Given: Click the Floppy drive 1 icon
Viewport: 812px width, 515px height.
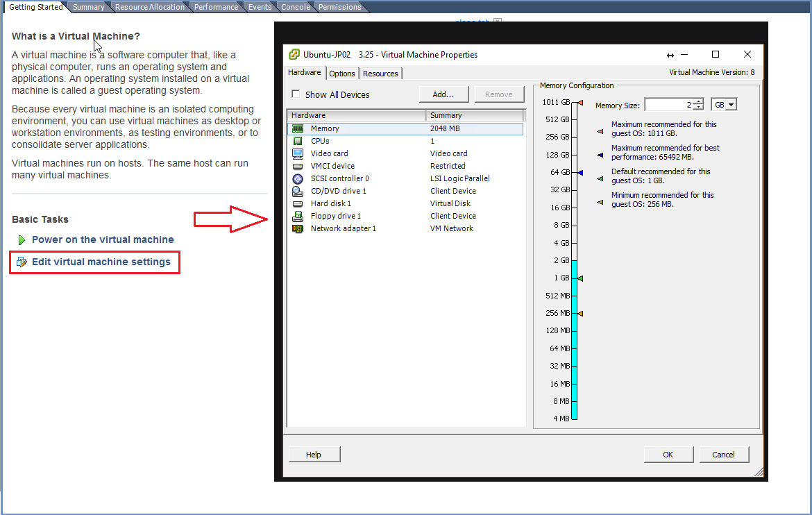Looking at the screenshot, I should point(297,216).
